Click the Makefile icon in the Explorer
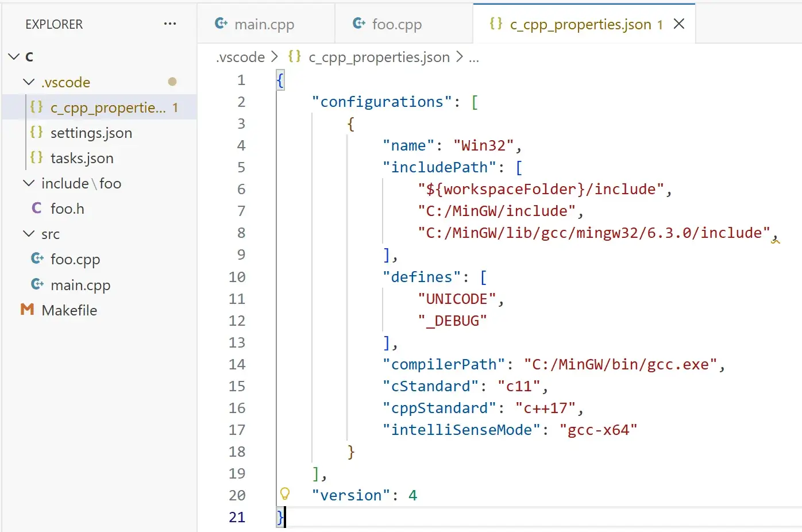The width and height of the screenshot is (802, 532). tap(27, 310)
